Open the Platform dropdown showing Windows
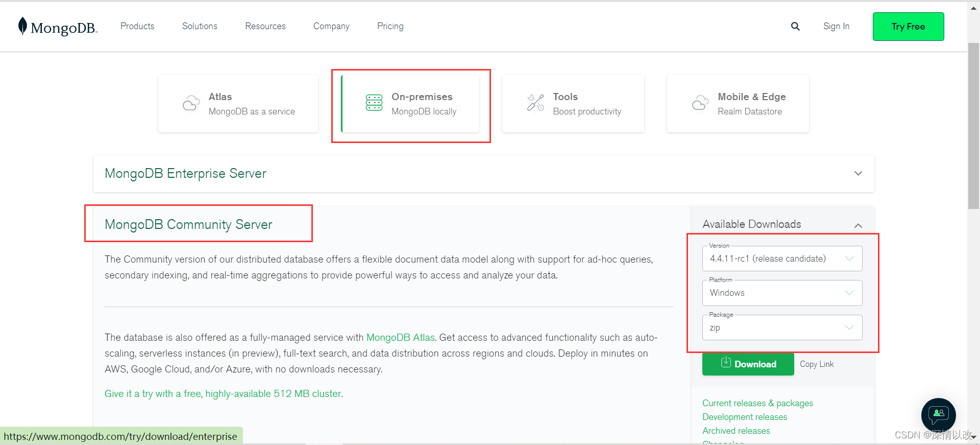Screen dimensions: 980x445 click(782, 293)
